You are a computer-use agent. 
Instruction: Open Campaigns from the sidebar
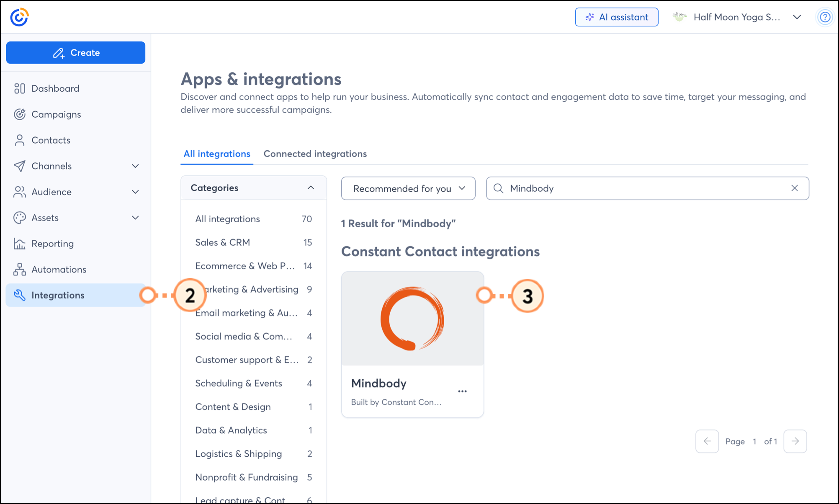pos(56,114)
